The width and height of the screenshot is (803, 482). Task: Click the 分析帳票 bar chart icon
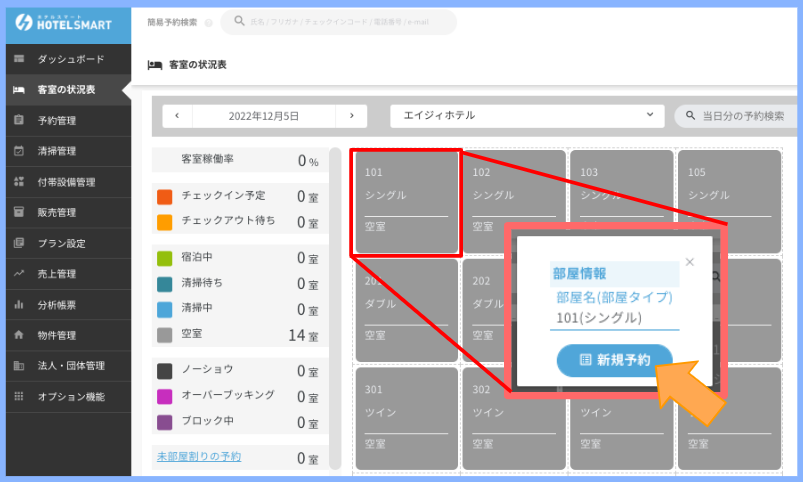pos(19,304)
